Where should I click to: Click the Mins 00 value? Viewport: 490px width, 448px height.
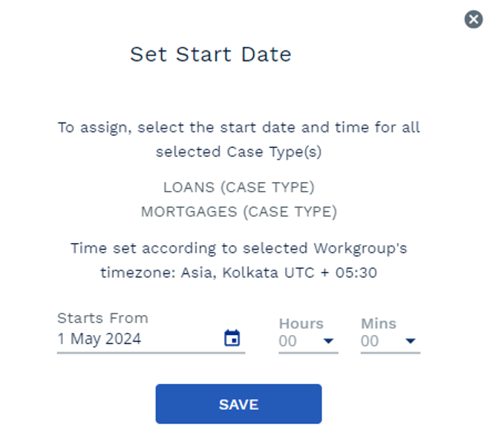[370, 341]
